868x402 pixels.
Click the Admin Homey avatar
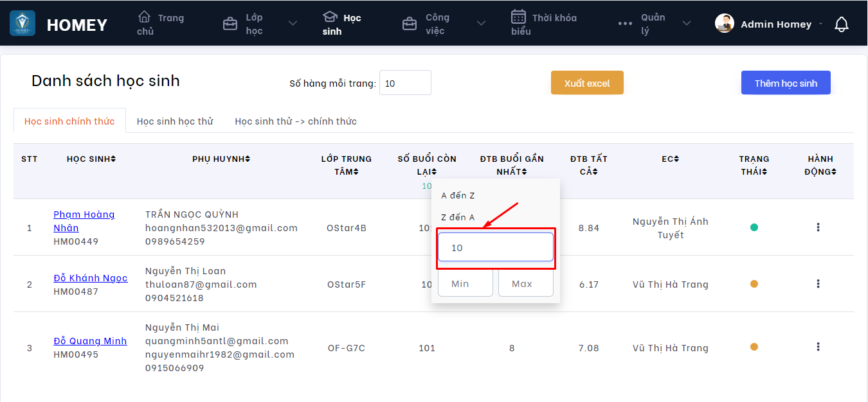point(725,24)
